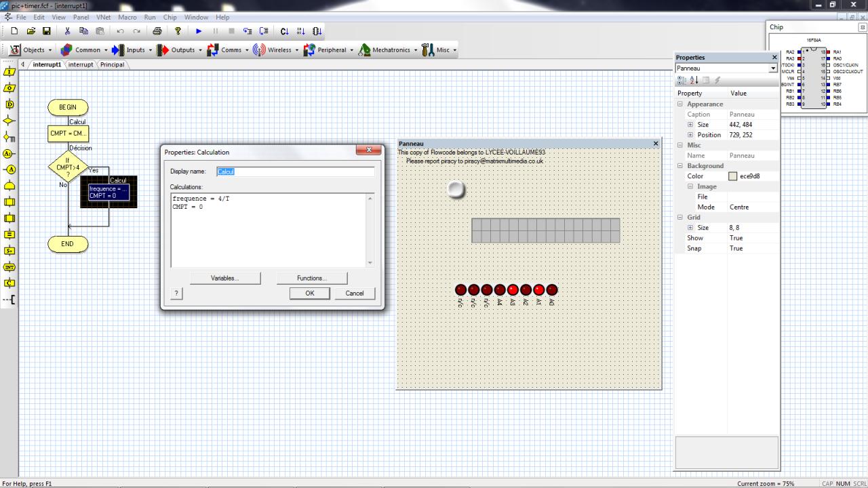This screenshot has height=488, width=868.
Task: Select the Goto Connection Point icon
Action: [9, 169]
